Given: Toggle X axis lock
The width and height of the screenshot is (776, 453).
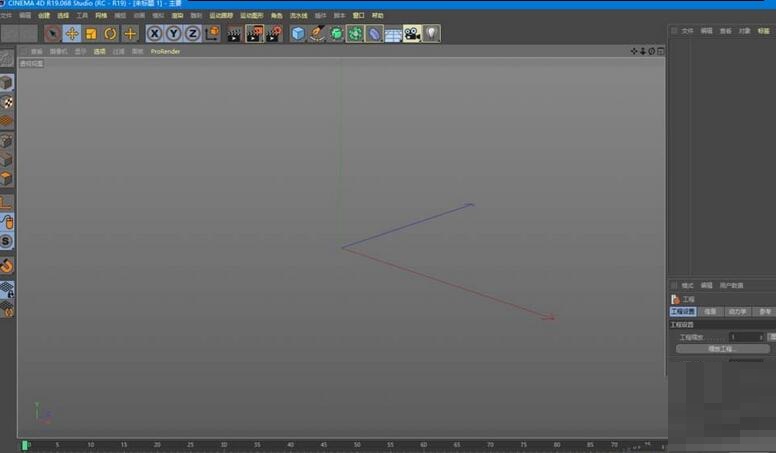Looking at the screenshot, I should [x=155, y=34].
